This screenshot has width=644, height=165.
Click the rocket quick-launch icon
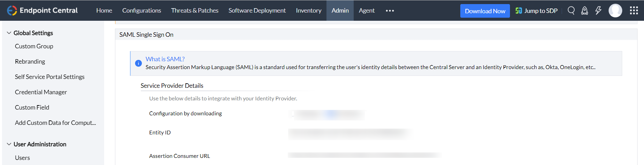tap(584, 11)
